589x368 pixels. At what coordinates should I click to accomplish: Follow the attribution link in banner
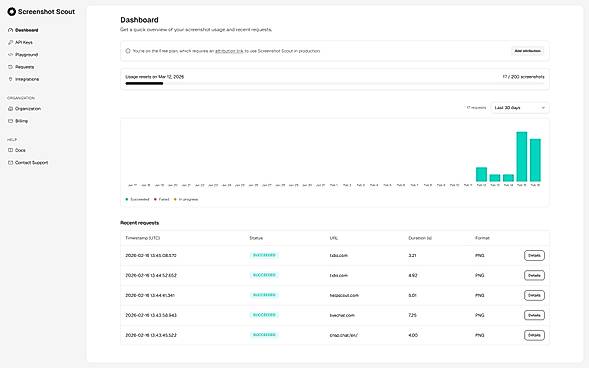tap(229, 51)
